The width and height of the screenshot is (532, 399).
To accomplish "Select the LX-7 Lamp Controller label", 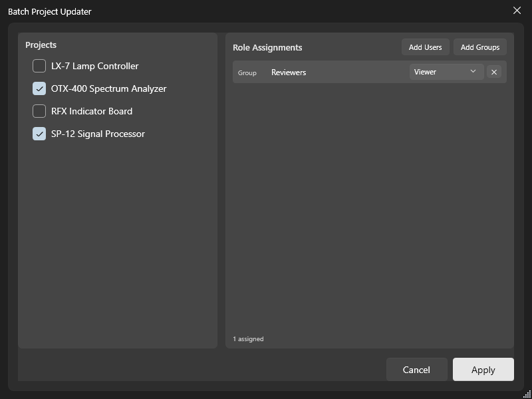I will click(95, 66).
